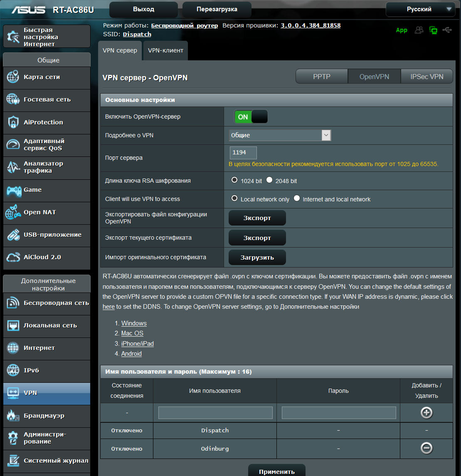
Task: Select the Dispatch username table cell
Action: coord(215,431)
